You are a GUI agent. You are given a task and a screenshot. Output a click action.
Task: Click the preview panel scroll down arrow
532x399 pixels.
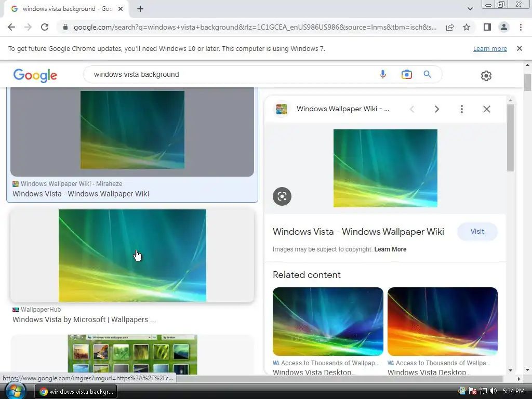(x=510, y=370)
